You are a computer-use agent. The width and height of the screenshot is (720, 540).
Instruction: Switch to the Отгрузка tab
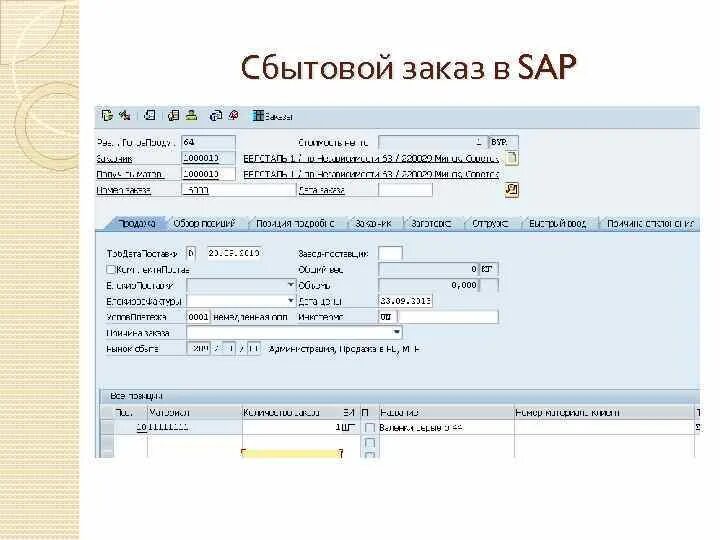pyautogui.click(x=490, y=224)
